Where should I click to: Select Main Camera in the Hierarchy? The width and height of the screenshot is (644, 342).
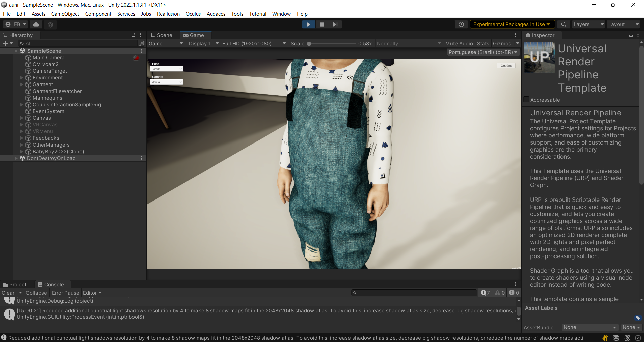(x=48, y=58)
